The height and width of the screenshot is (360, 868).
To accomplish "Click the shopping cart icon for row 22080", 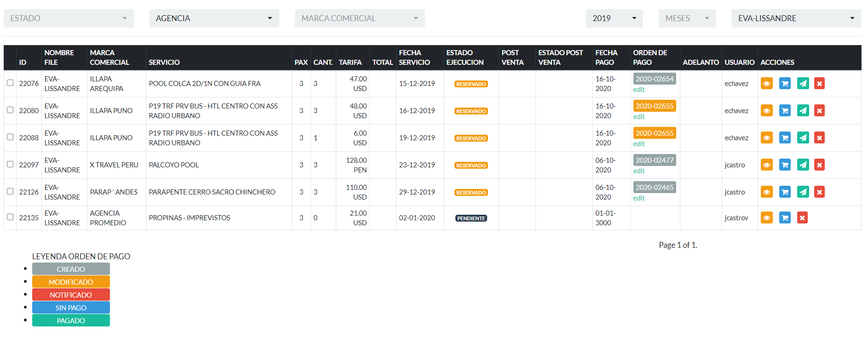I will tap(785, 111).
